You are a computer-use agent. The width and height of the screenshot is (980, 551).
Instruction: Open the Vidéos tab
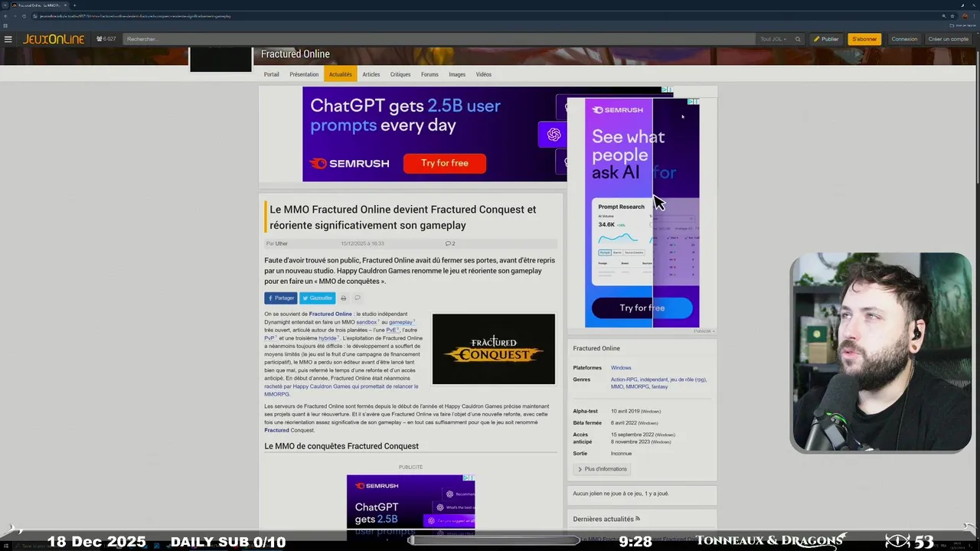click(x=484, y=74)
